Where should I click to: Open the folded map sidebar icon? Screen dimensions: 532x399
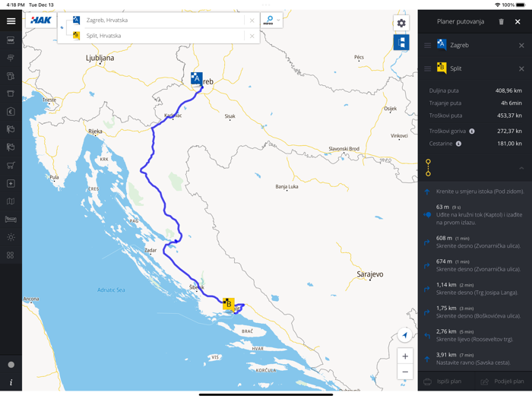(11, 201)
